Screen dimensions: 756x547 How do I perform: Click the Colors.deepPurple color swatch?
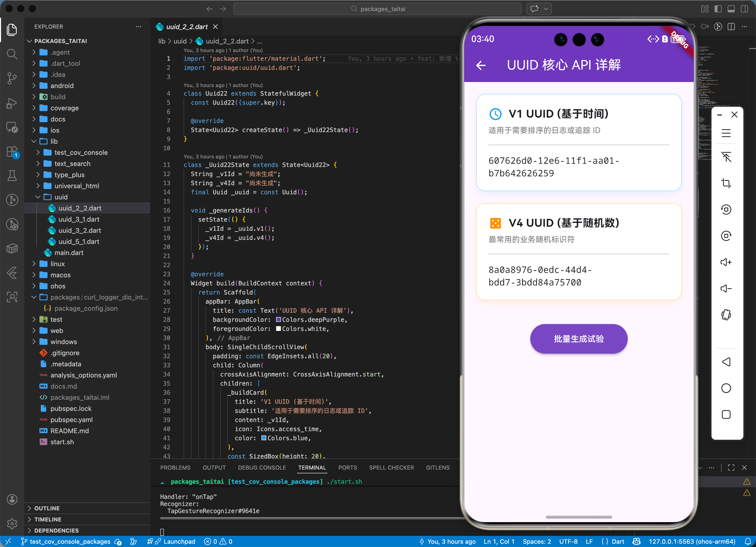click(278, 320)
